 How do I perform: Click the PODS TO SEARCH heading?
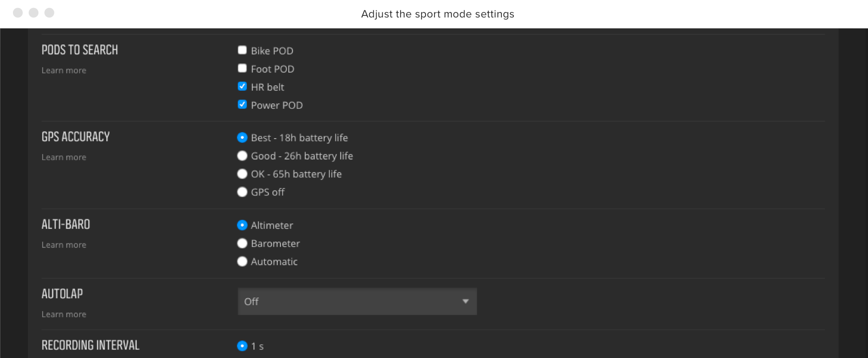[x=80, y=50]
